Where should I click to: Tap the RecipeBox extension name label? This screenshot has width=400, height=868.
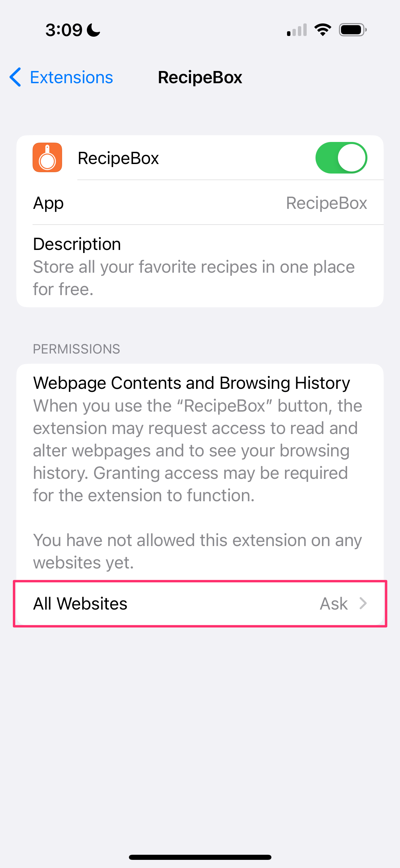coord(118,158)
